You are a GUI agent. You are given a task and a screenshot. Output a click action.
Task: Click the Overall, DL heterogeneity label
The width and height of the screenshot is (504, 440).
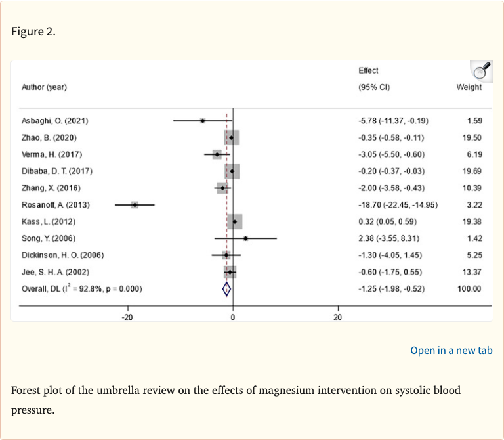tap(82, 289)
